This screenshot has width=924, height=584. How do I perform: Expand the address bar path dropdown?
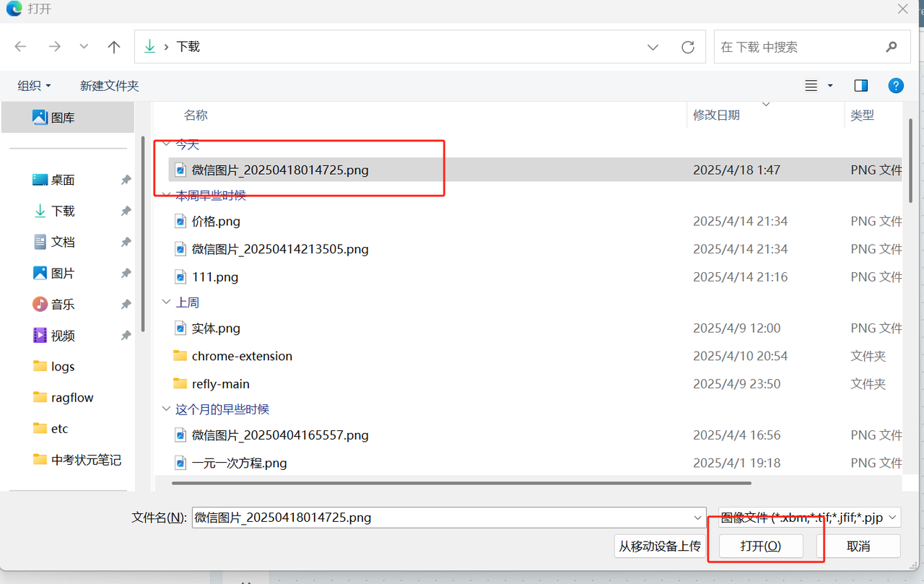pyautogui.click(x=653, y=47)
